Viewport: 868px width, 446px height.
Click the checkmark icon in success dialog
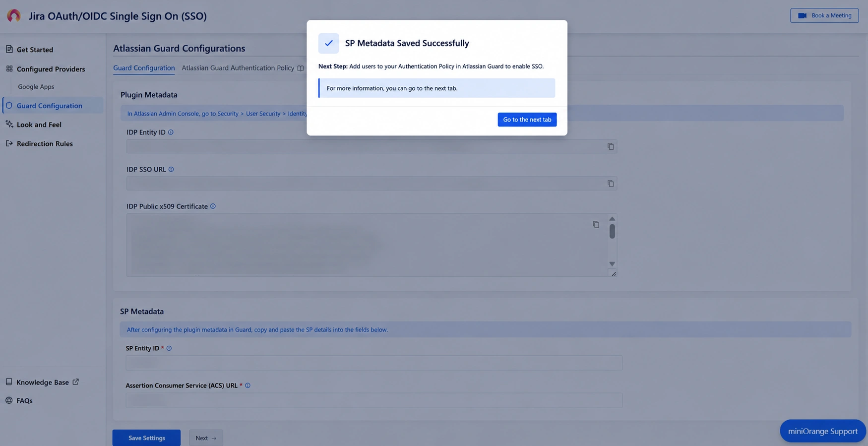(328, 43)
